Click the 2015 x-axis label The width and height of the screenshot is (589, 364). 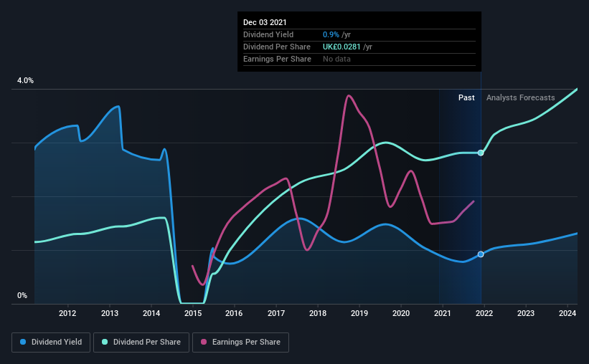193,313
